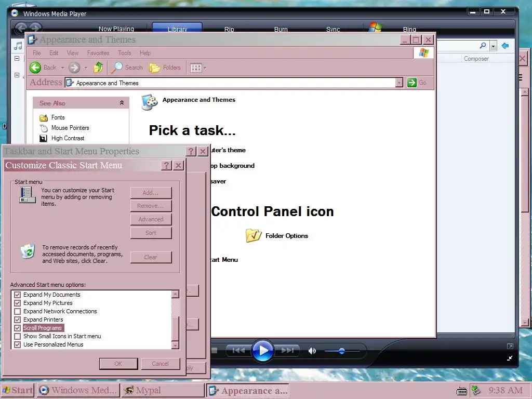Open the Tools menu
The height and width of the screenshot is (399, 532).
tap(125, 53)
